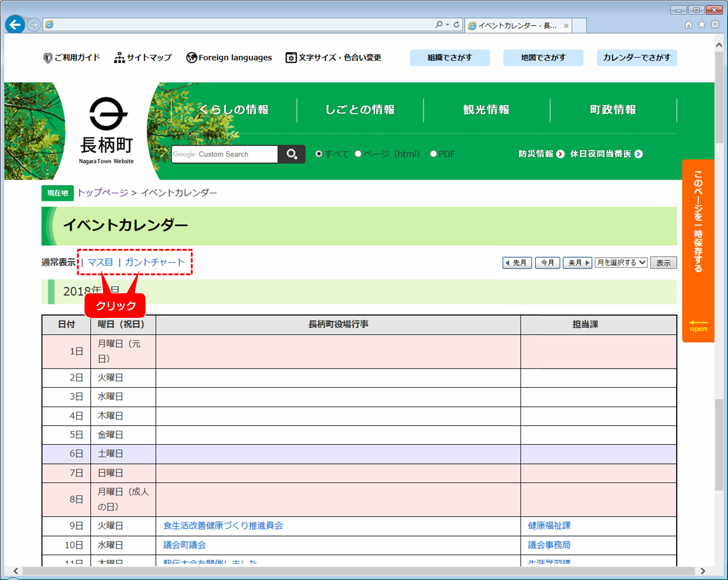
Task: Open the 観光情報 menu
Action: point(486,110)
